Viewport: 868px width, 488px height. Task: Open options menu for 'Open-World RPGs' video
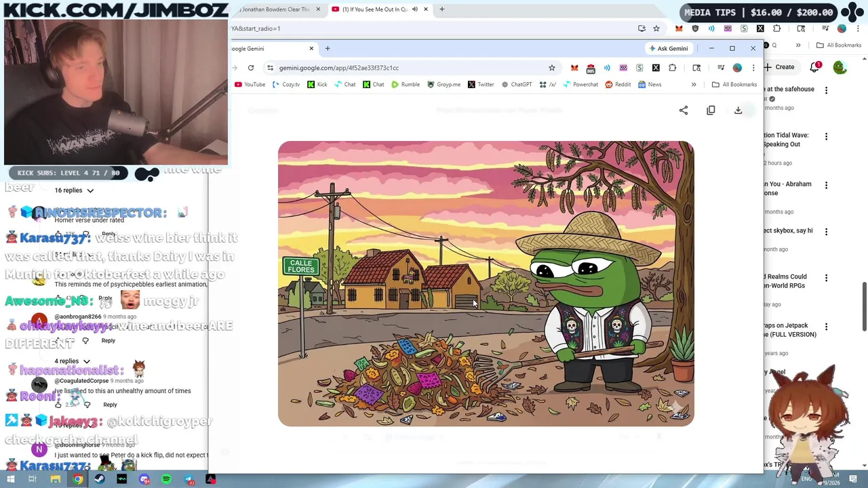[x=826, y=278]
